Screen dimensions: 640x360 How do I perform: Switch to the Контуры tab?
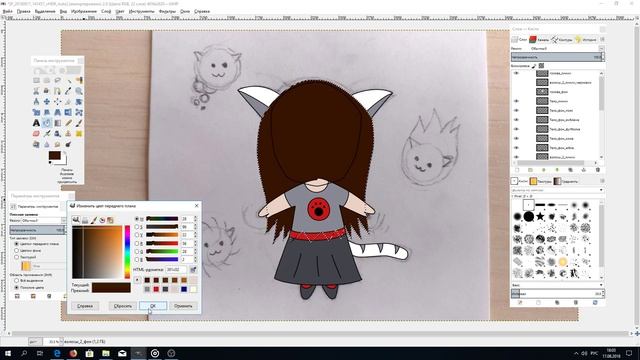click(562, 40)
